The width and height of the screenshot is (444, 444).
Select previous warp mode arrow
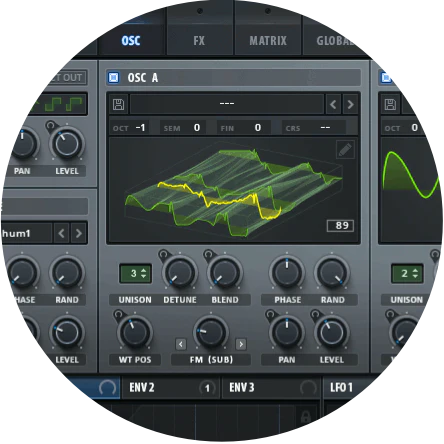point(181,344)
